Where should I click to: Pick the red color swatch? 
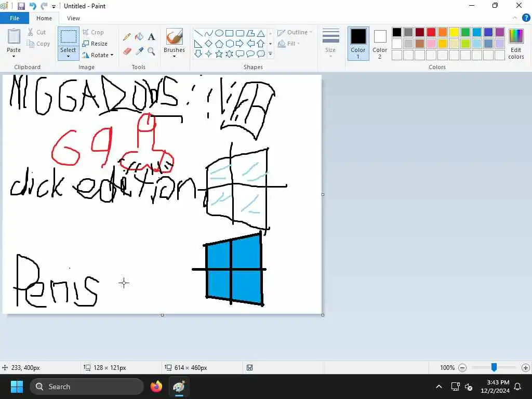coord(431,32)
